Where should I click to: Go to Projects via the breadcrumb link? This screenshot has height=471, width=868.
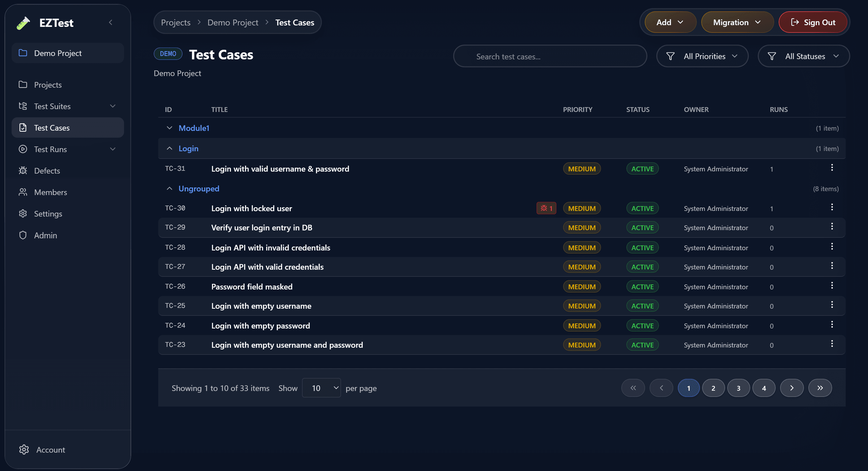pos(175,22)
